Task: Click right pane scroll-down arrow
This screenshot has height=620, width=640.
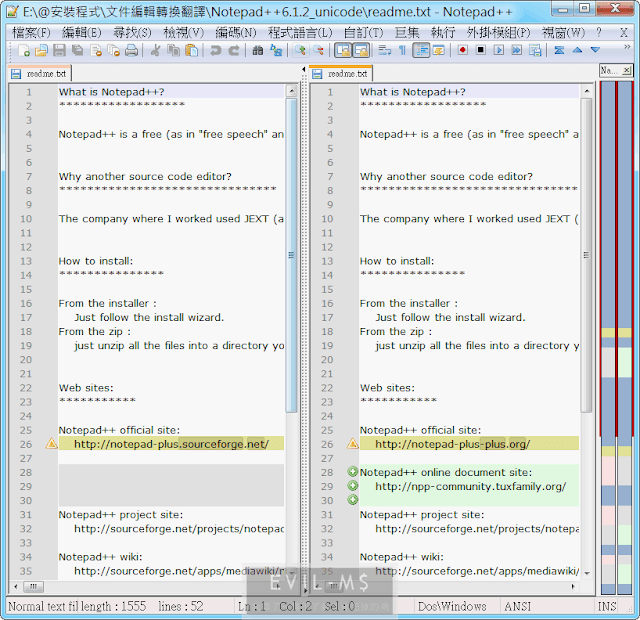Action: 587,573
